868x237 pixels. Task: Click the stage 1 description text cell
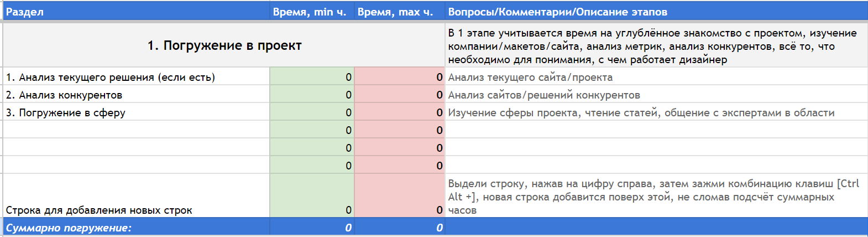(656, 46)
